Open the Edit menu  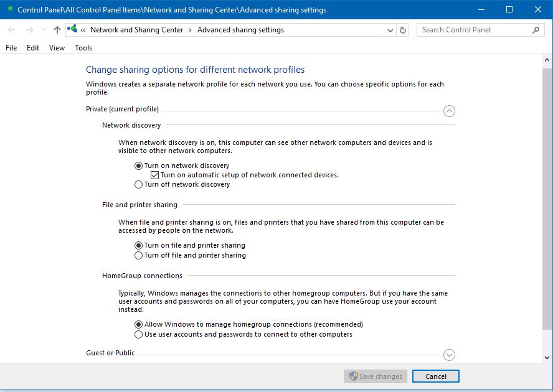pos(33,48)
